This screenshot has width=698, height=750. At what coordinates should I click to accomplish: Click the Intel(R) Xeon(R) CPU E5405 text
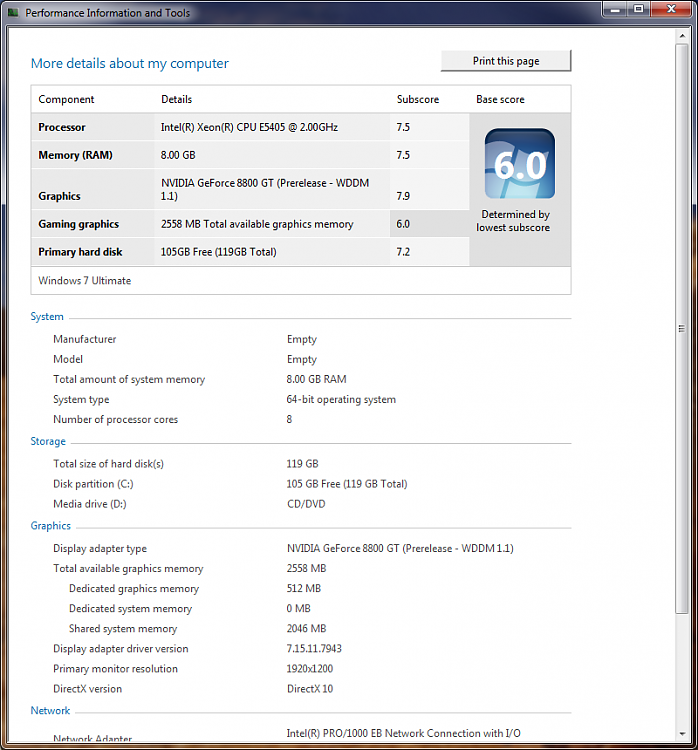point(249,127)
